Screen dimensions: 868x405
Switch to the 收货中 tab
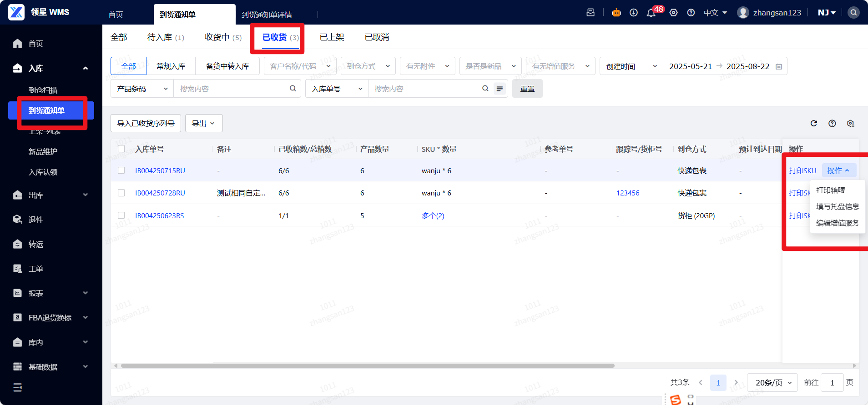223,37
